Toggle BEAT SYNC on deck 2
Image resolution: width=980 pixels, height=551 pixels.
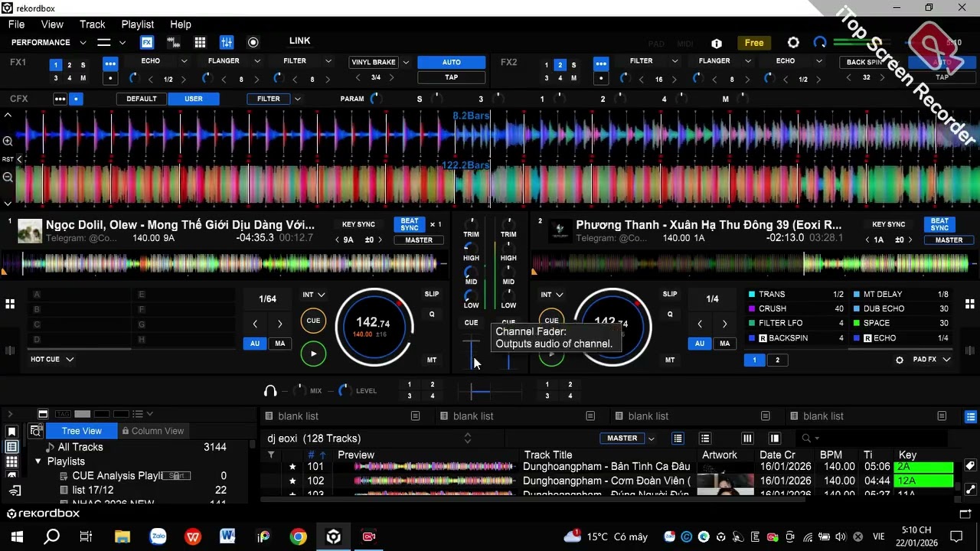point(939,224)
